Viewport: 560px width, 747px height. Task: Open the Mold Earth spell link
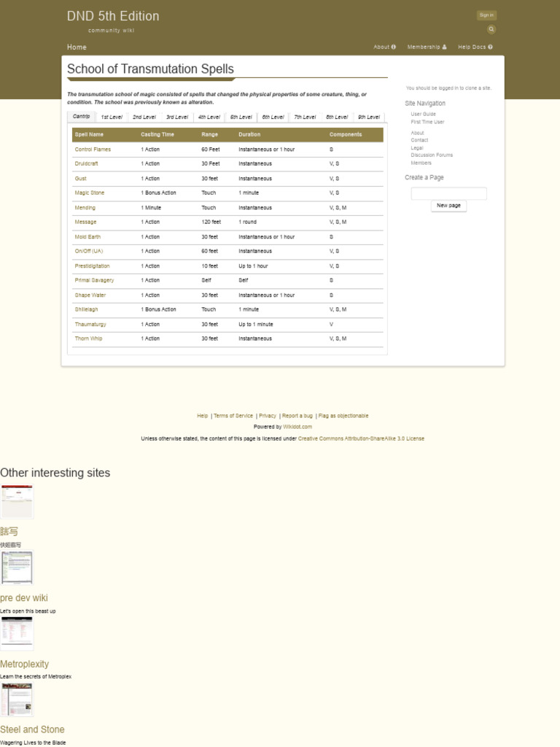point(87,237)
